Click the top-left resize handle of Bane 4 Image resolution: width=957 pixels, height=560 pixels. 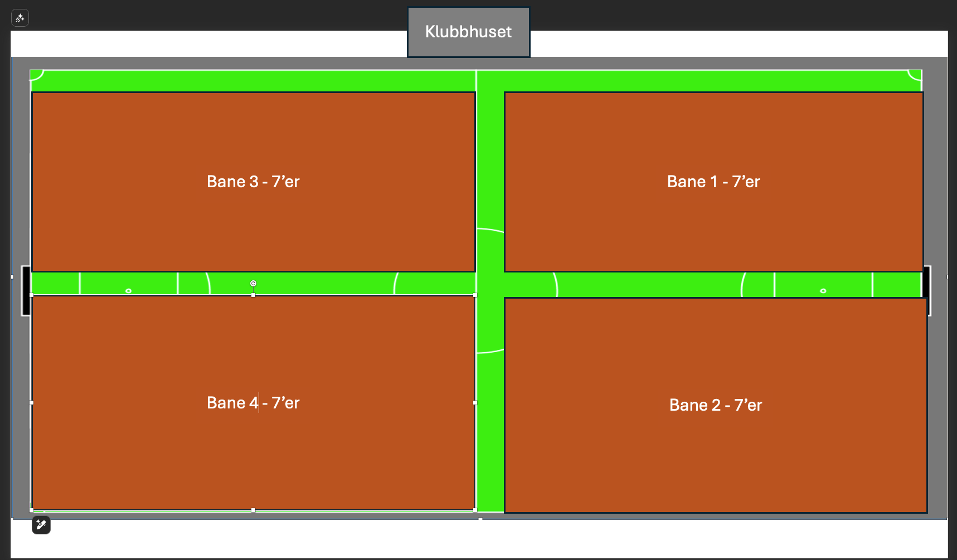click(x=32, y=295)
